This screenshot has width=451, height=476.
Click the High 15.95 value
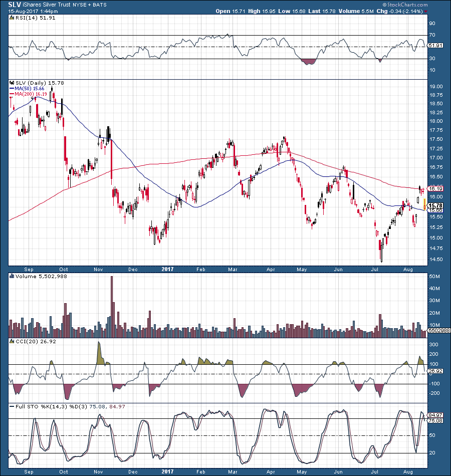pyautogui.click(x=262, y=11)
